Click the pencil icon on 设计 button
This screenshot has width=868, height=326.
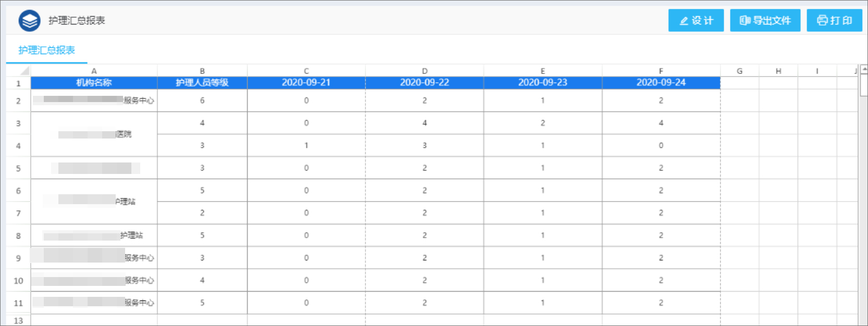(684, 21)
